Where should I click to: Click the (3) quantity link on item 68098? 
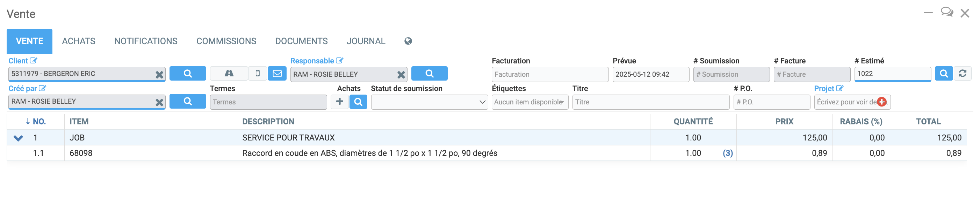click(x=727, y=153)
